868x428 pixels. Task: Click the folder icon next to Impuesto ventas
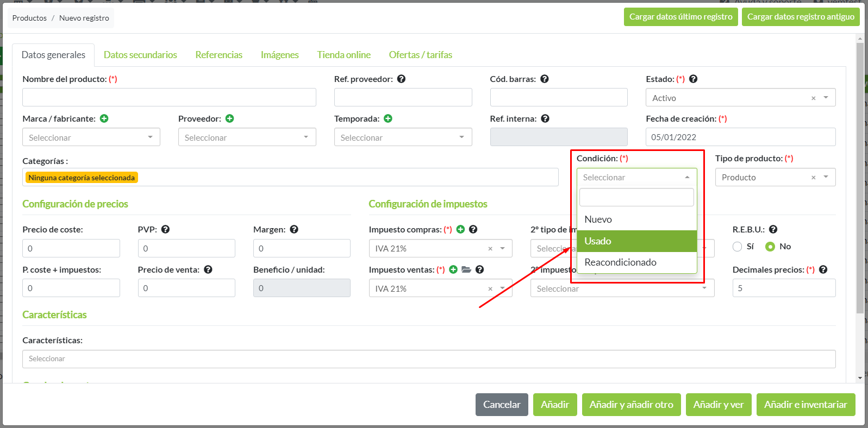pos(466,269)
